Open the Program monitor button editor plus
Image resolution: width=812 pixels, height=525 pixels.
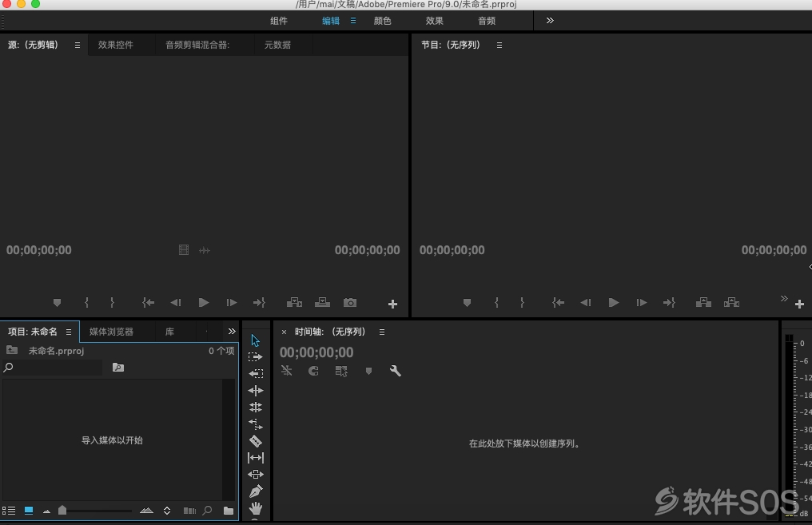[799, 304]
